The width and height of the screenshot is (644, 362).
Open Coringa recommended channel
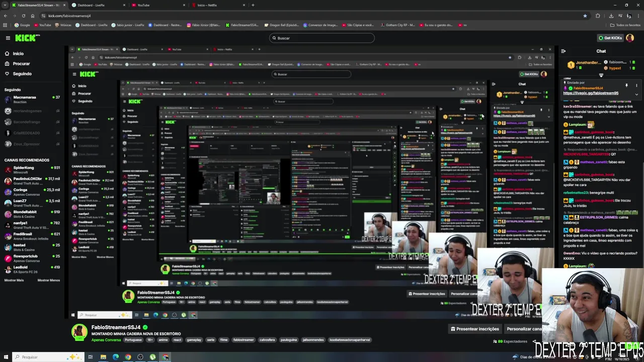click(x=32, y=192)
